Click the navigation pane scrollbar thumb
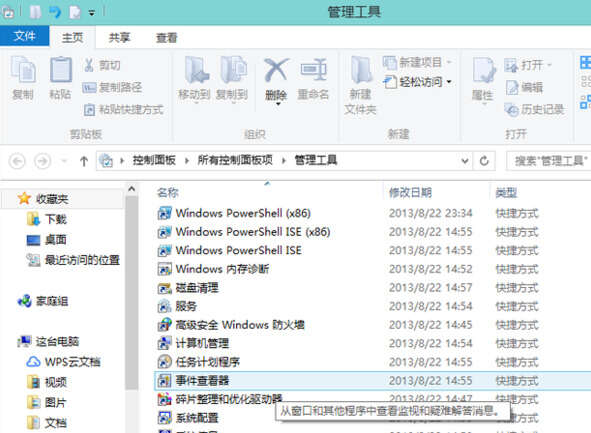Image resolution: width=591 pixels, height=433 pixels. (132, 292)
